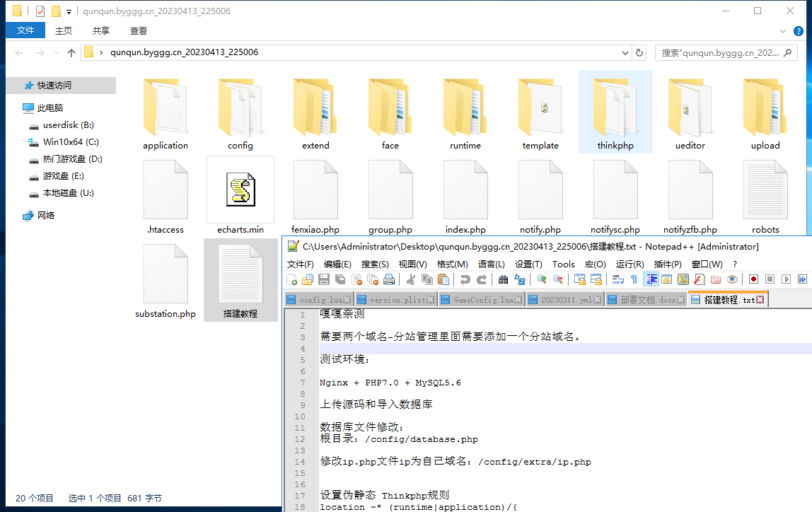Refresh the current folder view
The image size is (812, 512).
click(639, 53)
